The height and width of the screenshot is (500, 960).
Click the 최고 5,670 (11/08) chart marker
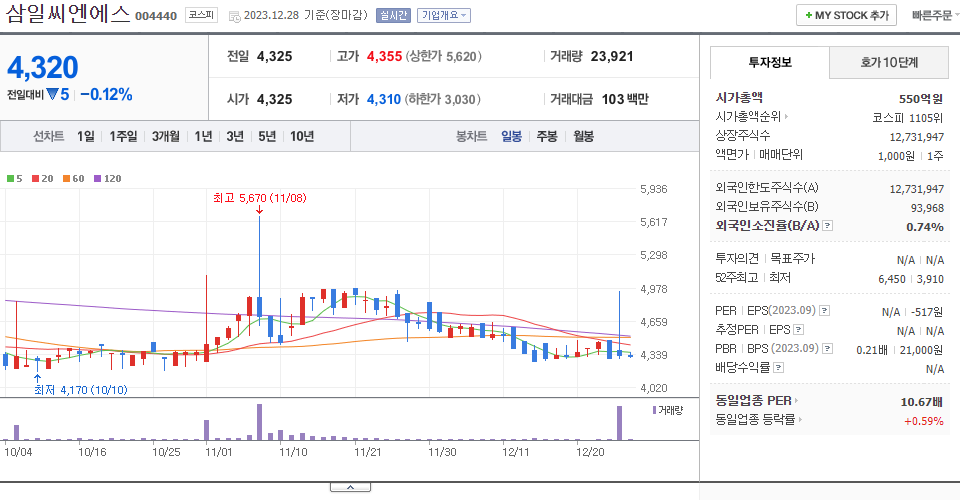click(x=260, y=198)
